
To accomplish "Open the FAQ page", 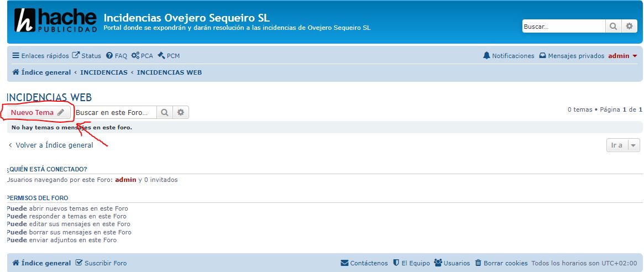I will [117, 56].
